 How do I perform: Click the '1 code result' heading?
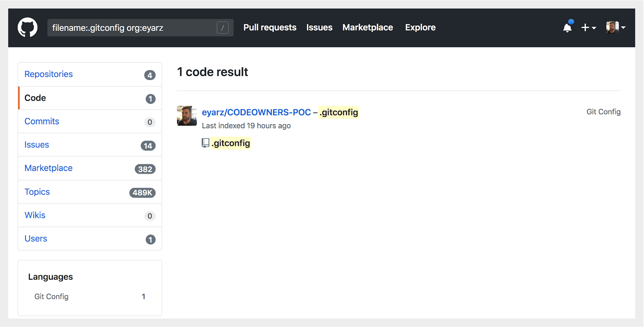pos(212,72)
